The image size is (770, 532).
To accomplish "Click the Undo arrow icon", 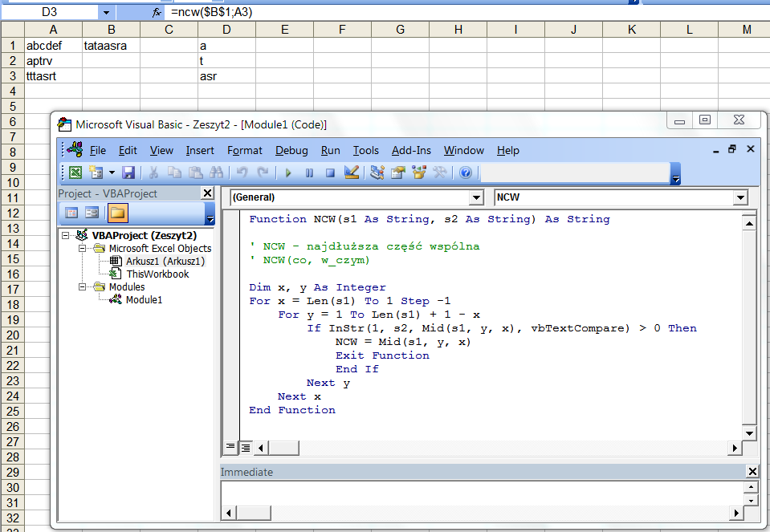I will pos(242,173).
